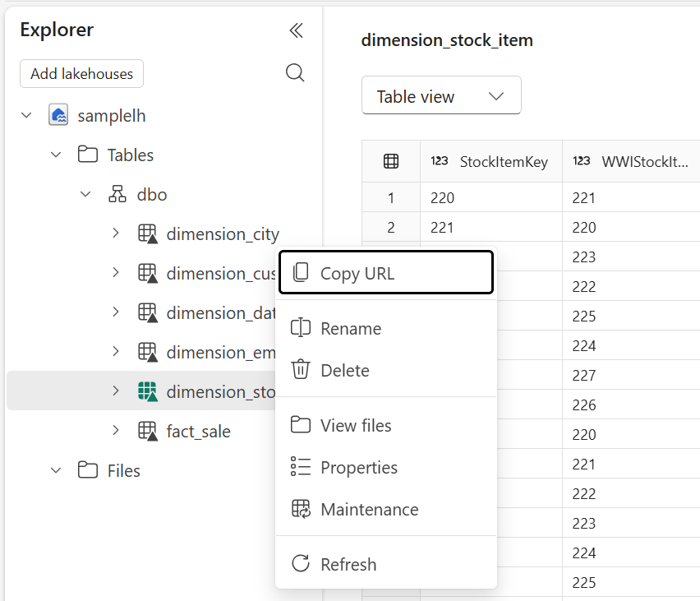Image resolution: width=700 pixels, height=601 pixels.
Task: Click the Refresh icon in context menu
Action: [299, 564]
